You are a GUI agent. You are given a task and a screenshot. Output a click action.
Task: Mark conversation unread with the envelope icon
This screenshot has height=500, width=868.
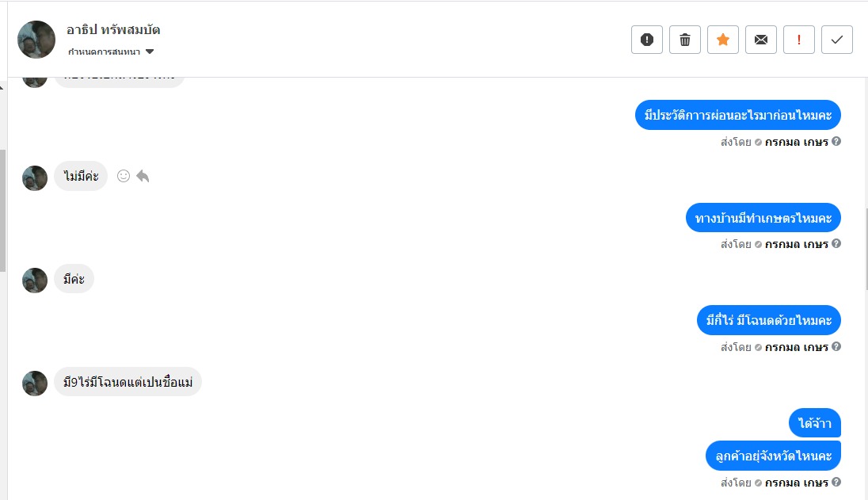tap(760, 40)
